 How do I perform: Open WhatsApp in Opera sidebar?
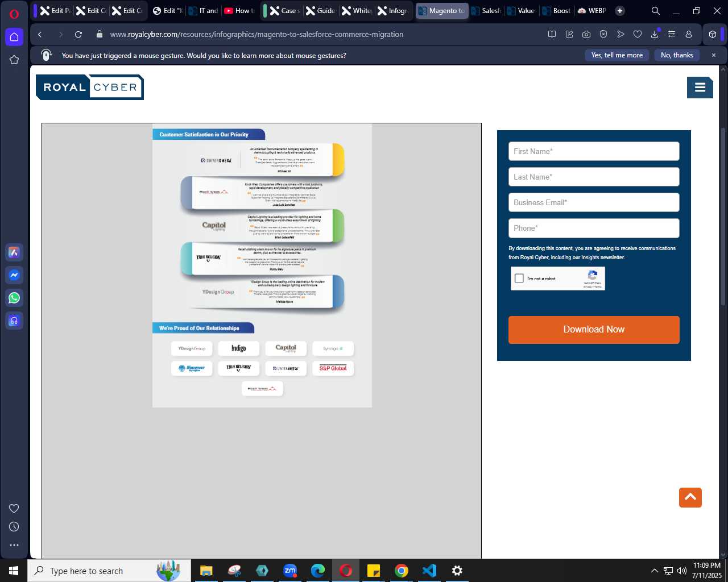[x=14, y=298]
